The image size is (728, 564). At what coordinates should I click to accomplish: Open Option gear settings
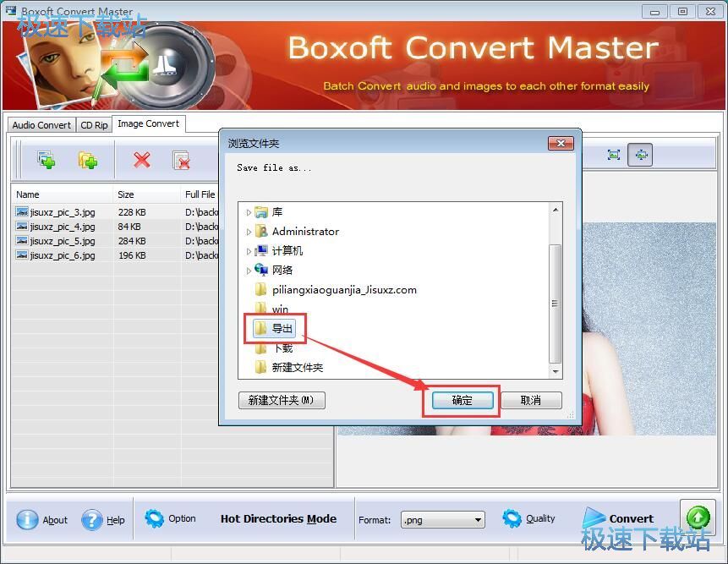154,518
